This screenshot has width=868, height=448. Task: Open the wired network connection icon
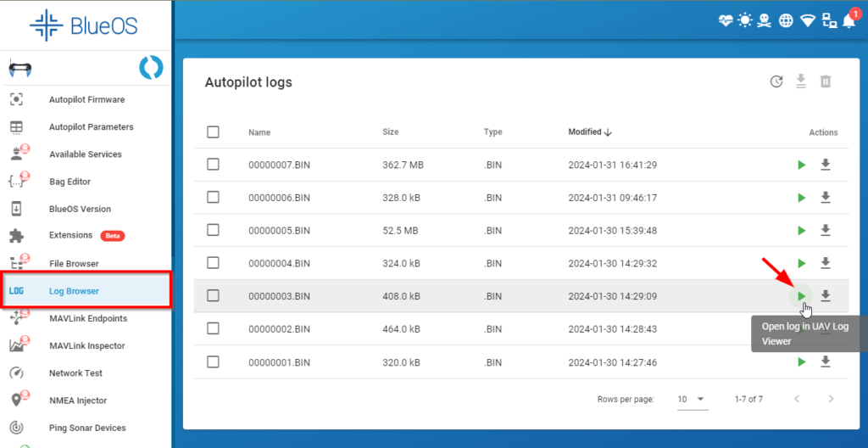830,21
